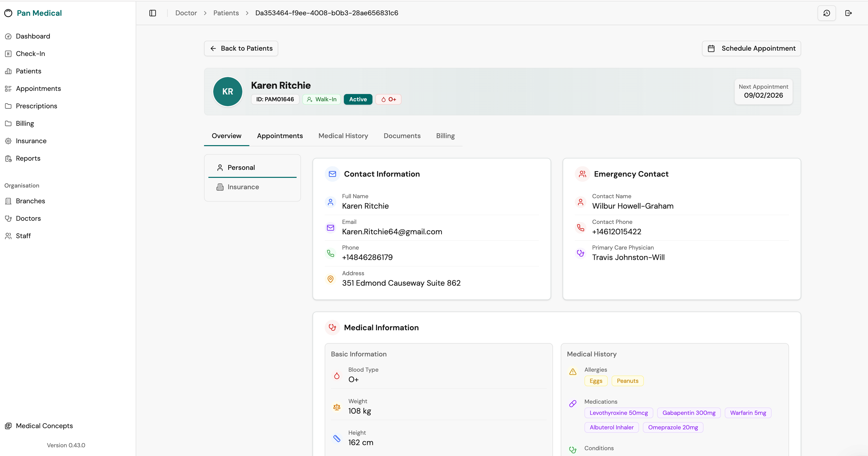The height and width of the screenshot is (456, 868).
Task: Open Check-In from the sidebar
Action: [x=30, y=54]
